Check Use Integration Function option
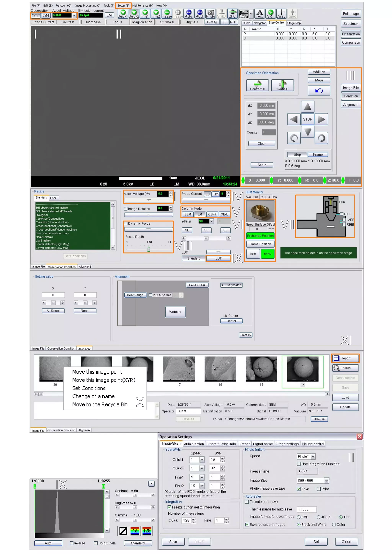Viewport: 392px width, 554px height. pos(299,464)
